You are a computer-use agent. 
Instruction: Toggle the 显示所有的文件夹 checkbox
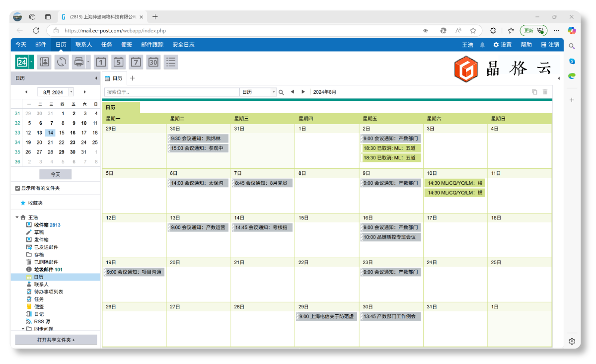pos(18,188)
